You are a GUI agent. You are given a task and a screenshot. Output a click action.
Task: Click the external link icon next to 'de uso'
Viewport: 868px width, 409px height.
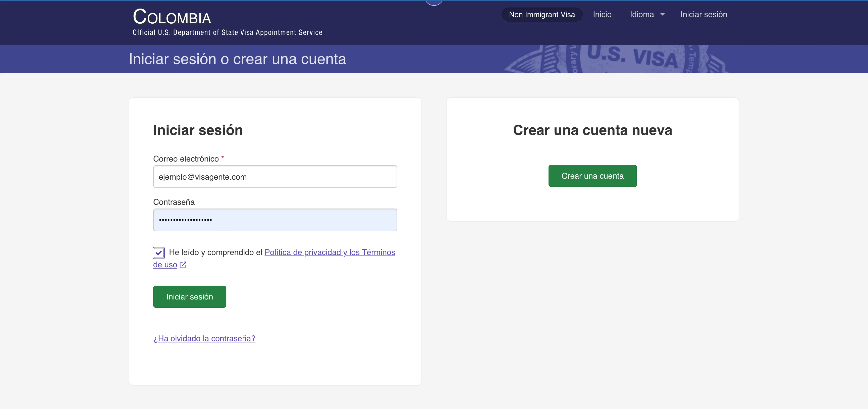point(183,265)
